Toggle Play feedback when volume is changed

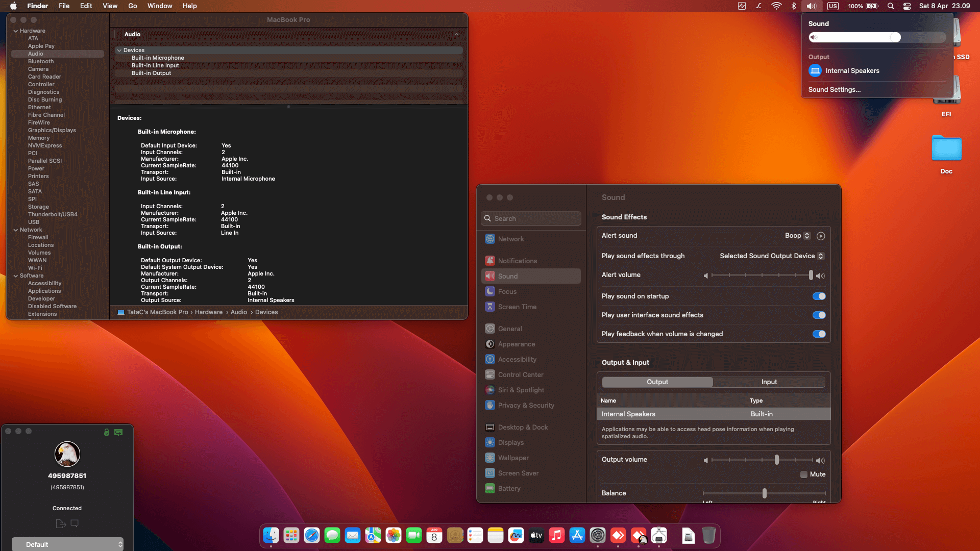click(x=819, y=334)
